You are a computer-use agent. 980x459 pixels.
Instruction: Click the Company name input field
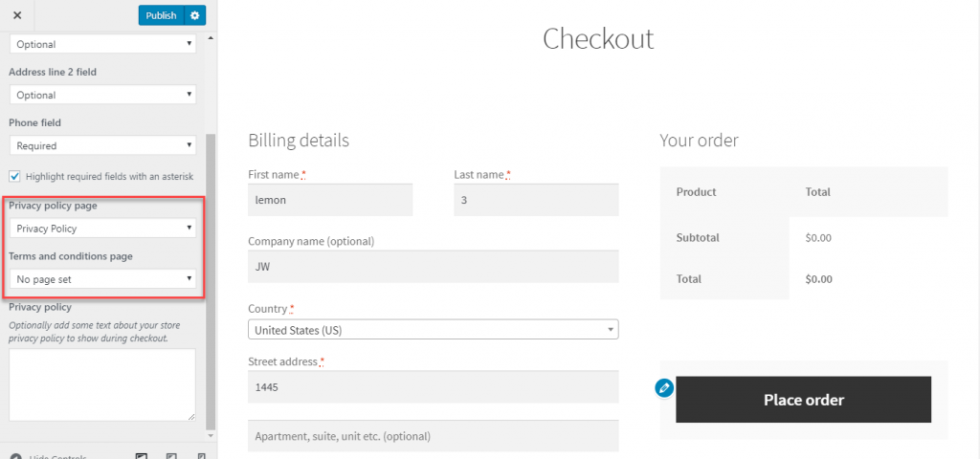tap(434, 267)
